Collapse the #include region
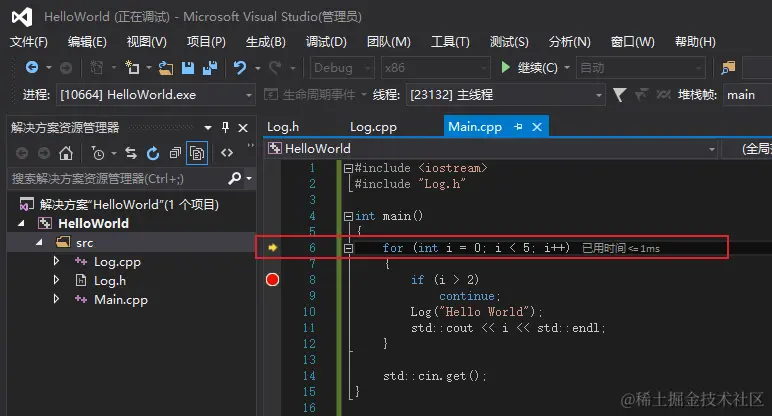This screenshot has height=416, width=772. pyautogui.click(x=348, y=168)
